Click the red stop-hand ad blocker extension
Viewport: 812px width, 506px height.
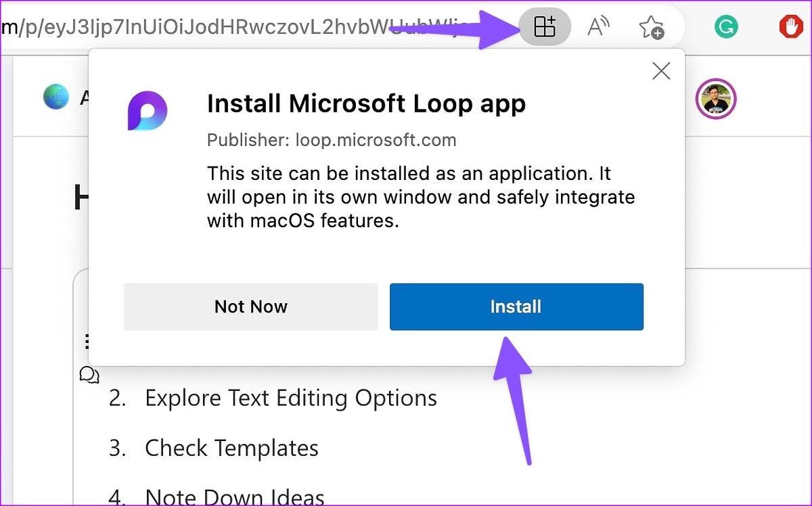click(790, 27)
